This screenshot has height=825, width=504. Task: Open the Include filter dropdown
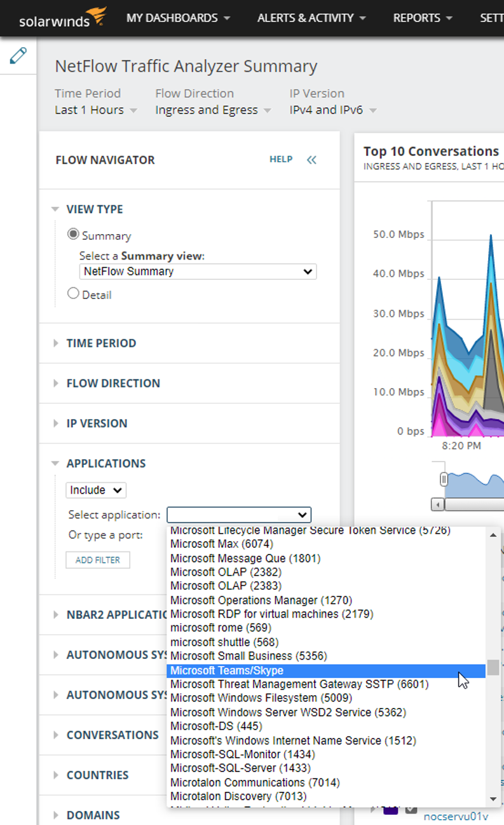pyautogui.click(x=96, y=490)
